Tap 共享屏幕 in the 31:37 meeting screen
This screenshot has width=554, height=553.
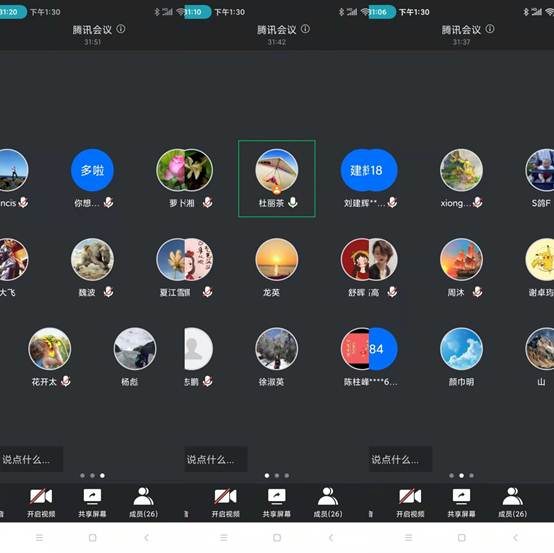461,503
